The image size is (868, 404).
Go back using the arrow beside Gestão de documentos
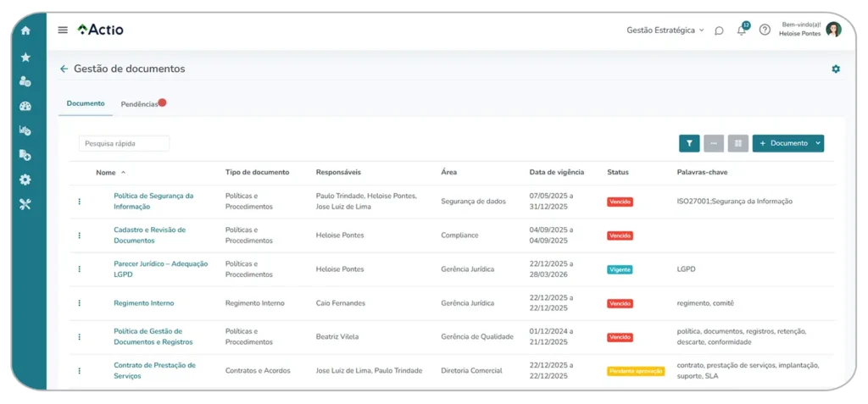64,69
